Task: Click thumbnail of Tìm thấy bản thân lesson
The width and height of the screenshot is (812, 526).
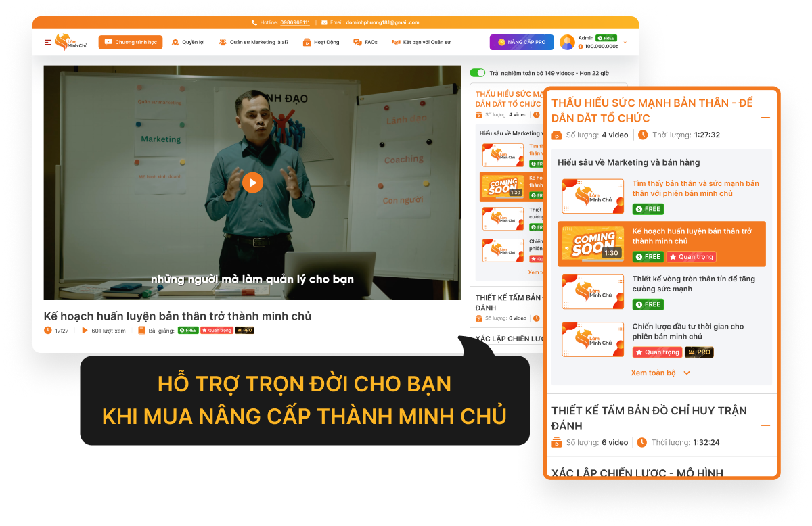Action: pyautogui.click(x=593, y=196)
